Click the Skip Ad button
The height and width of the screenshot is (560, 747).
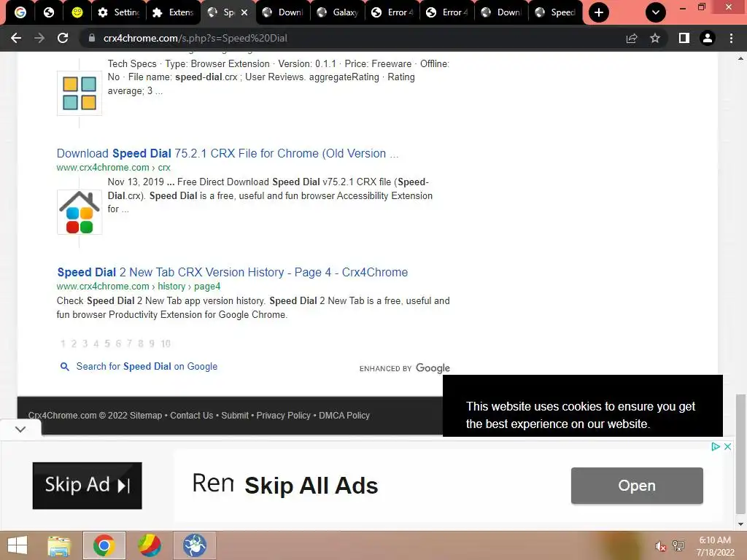[88, 485]
